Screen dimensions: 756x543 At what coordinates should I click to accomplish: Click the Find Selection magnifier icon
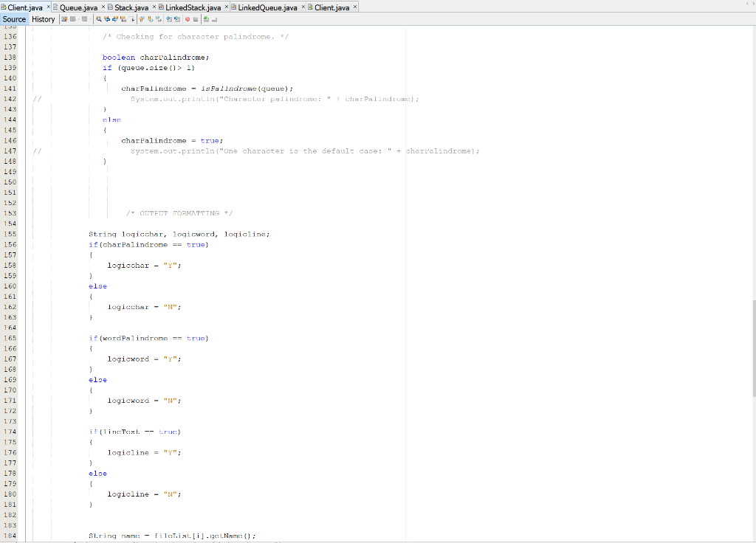(x=98, y=19)
